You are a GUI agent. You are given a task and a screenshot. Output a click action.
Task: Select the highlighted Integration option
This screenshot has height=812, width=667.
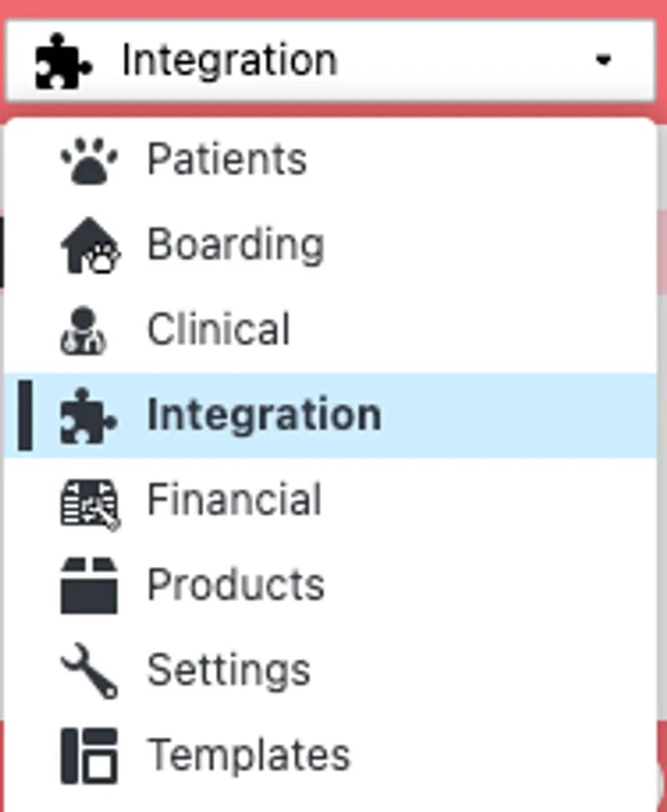pyautogui.click(x=263, y=415)
